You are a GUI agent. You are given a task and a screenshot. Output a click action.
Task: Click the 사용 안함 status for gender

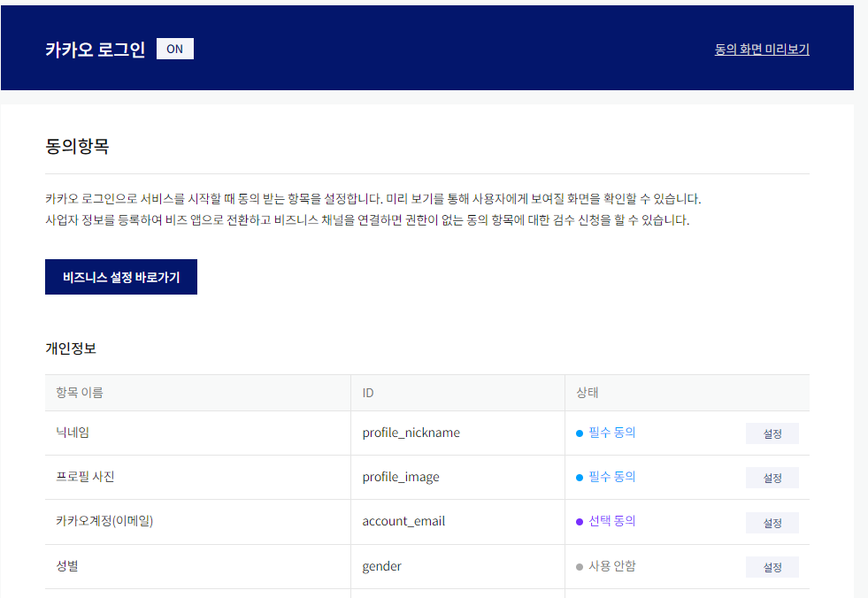click(611, 566)
